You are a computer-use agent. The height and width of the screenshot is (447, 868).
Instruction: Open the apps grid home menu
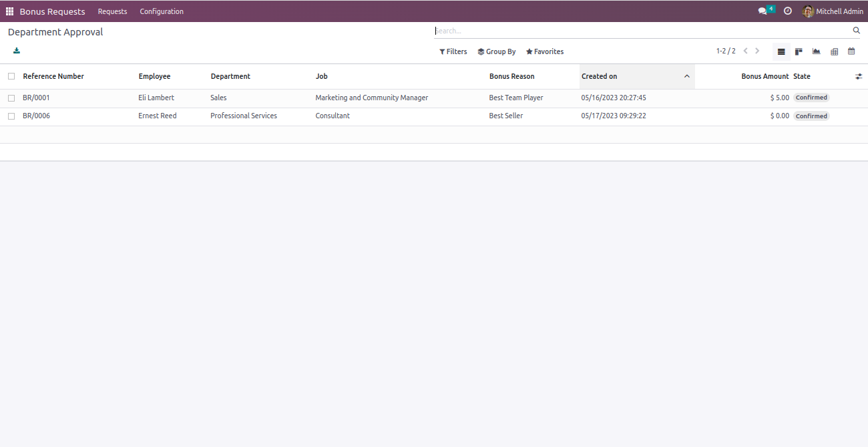[x=9, y=11]
